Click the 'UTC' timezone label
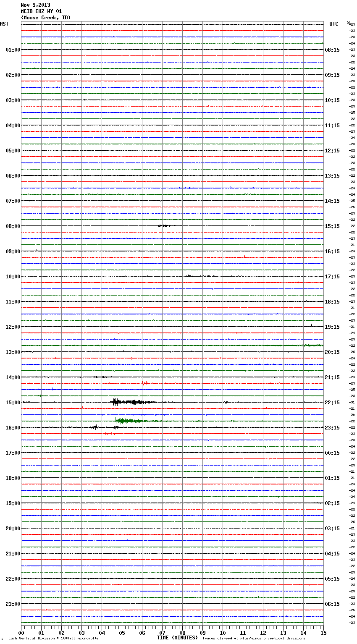This screenshot has width=357, height=644. click(334, 24)
